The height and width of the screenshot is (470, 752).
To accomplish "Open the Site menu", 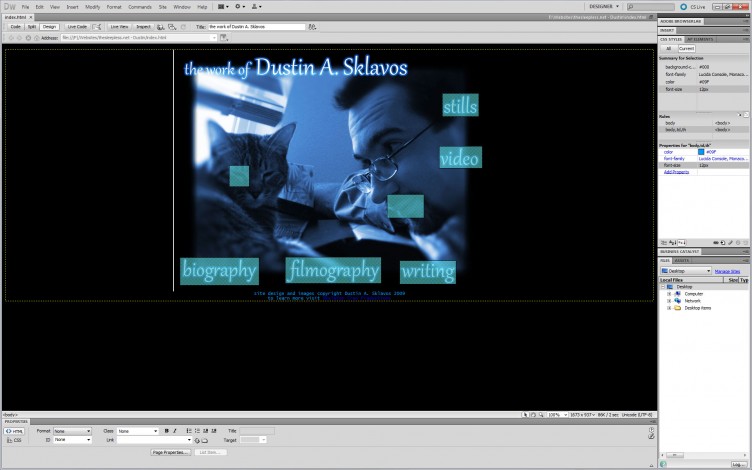I will point(163,7).
